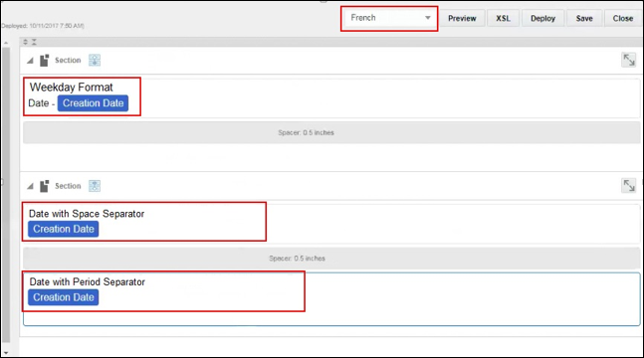The height and width of the screenshot is (358, 644).
Task: Select the Creation Date field under Space Separator
Action: [x=64, y=229]
